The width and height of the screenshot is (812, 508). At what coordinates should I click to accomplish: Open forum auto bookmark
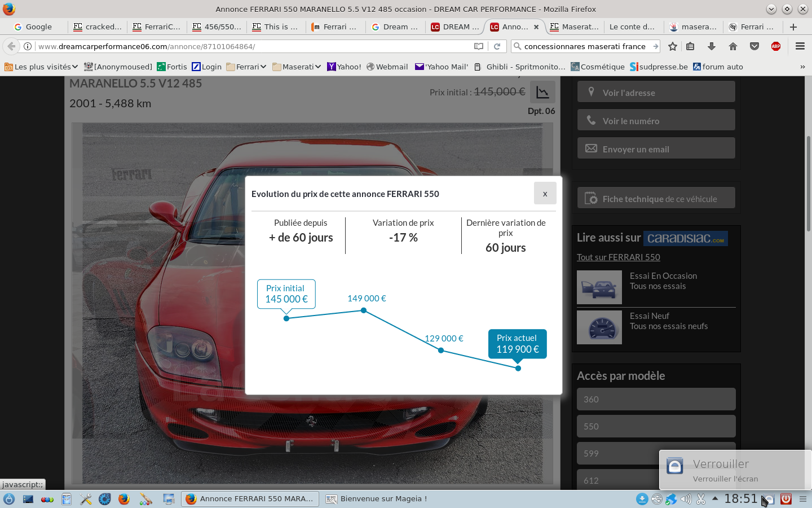point(718,67)
